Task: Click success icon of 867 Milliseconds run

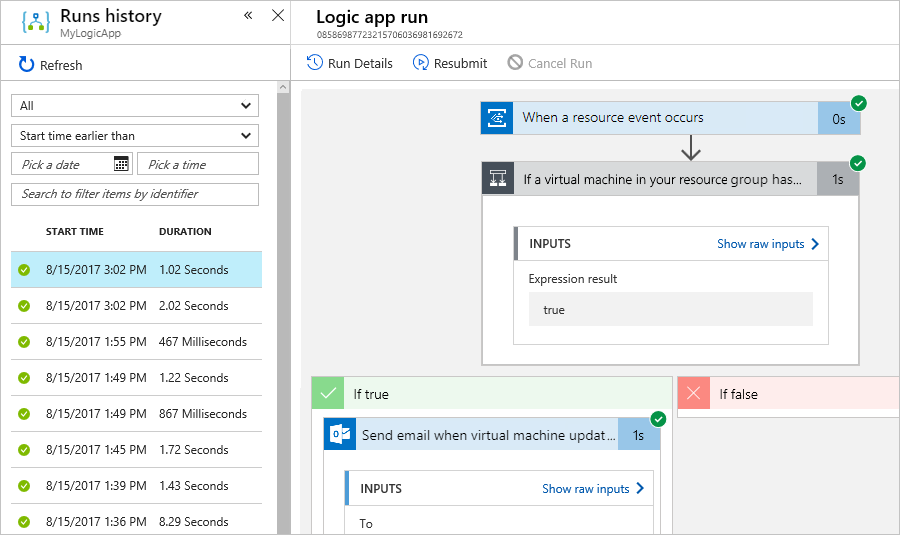Action: pyautogui.click(x=24, y=414)
